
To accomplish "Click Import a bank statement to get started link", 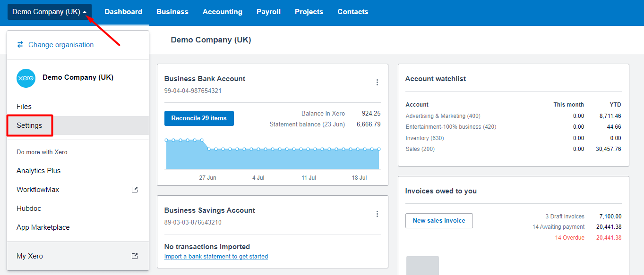I will coord(216,257).
